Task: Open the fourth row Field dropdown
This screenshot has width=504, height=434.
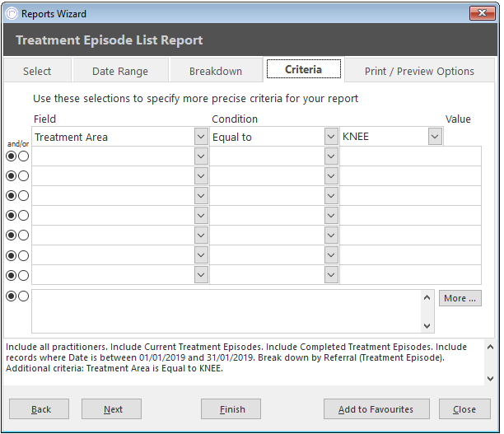Action: coord(201,196)
